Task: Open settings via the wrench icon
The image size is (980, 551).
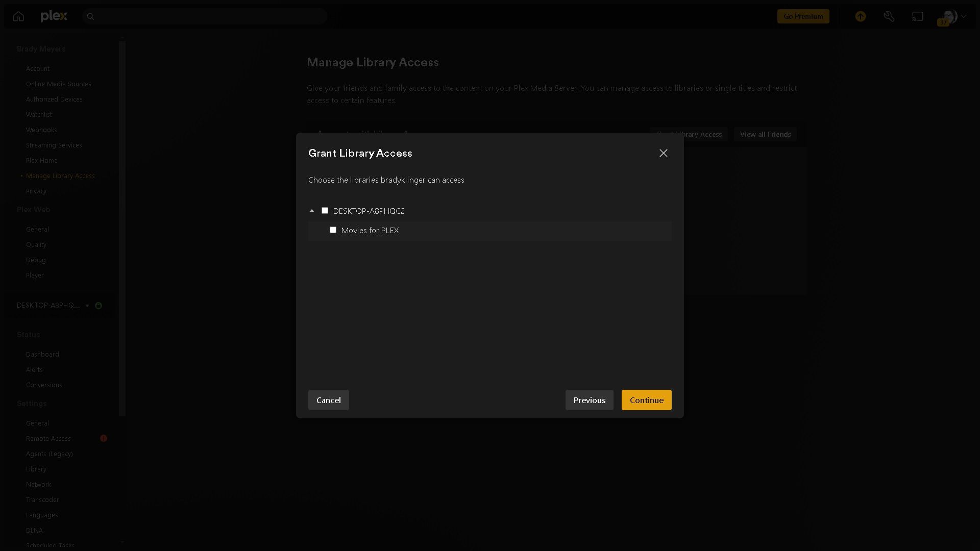Action: click(889, 16)
